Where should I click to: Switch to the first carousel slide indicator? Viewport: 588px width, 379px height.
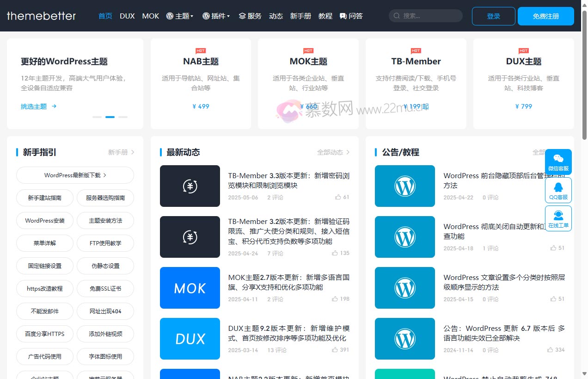[x=97, y=117]
